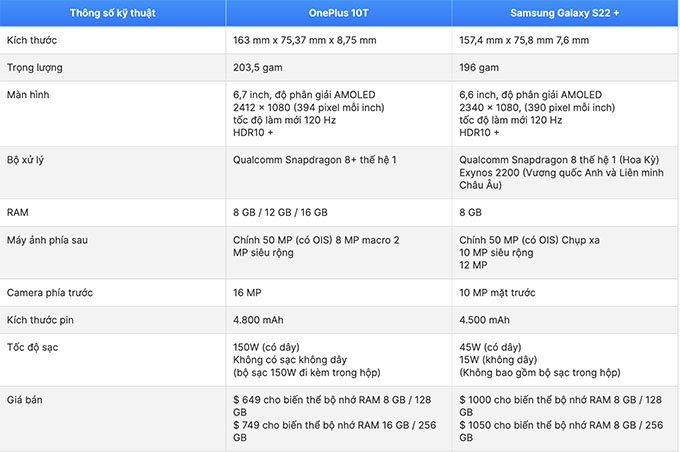The width and height of the screenshot is (680, 452).
Task: Select the Kích thước pin row label
Action: (40, 320)
